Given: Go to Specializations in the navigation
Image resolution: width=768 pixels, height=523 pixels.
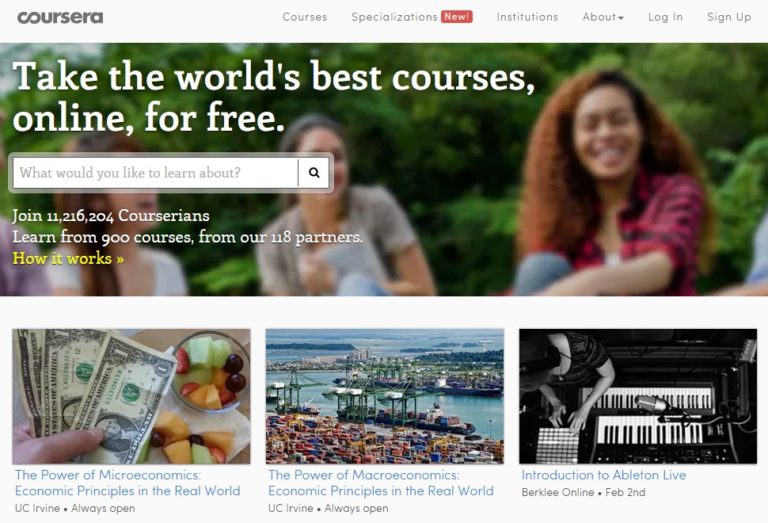Looking at the screenshot, I should 394,17.
